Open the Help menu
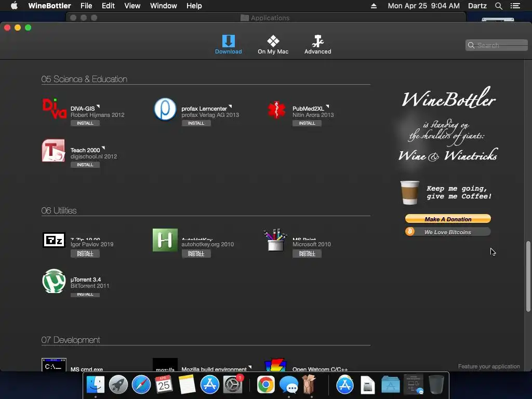The image size is (532, 399). [194, 6]
